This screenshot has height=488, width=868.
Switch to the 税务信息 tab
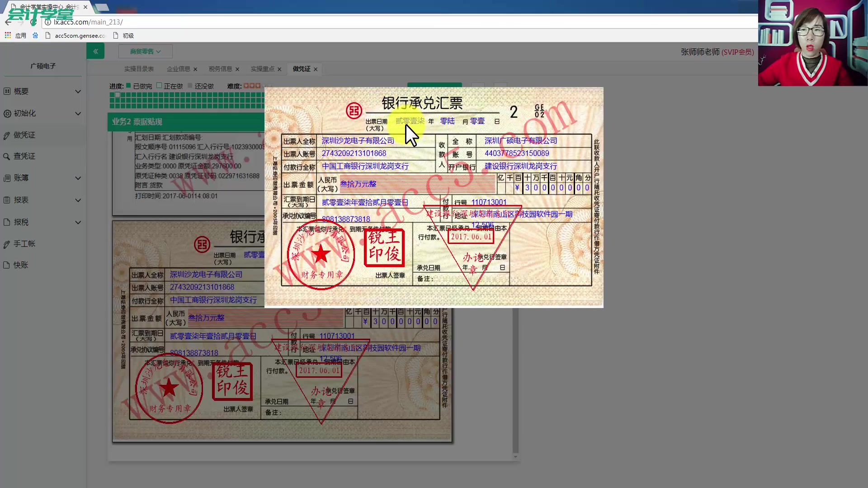(x=221, y=69)
